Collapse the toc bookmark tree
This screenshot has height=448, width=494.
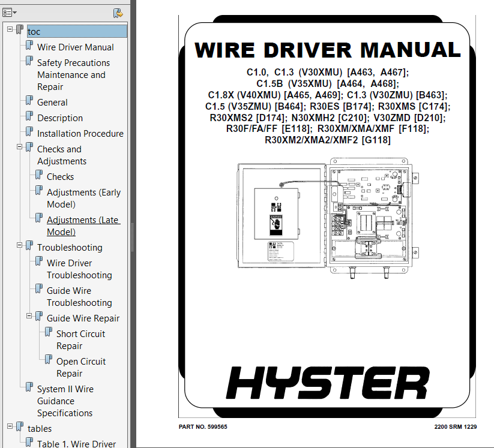(10, 29)
